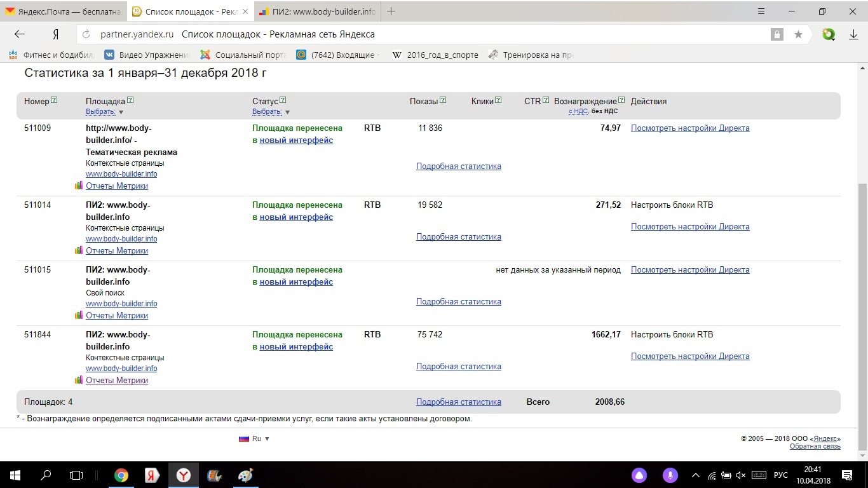Launch the Alice assistant purple taskbar icon
This screenshot has height=488, width=868.
(639, 475)
